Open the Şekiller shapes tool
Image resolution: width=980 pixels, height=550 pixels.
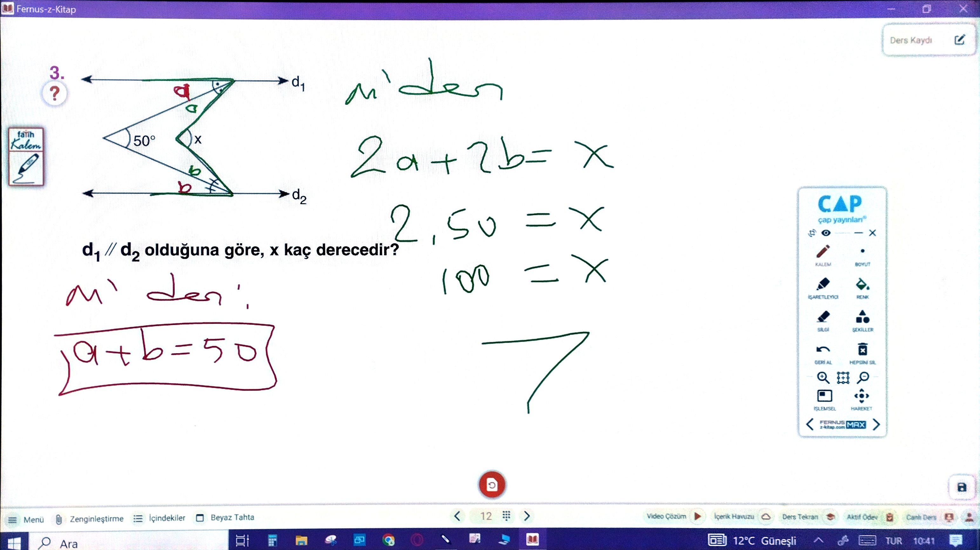[862, 317]
